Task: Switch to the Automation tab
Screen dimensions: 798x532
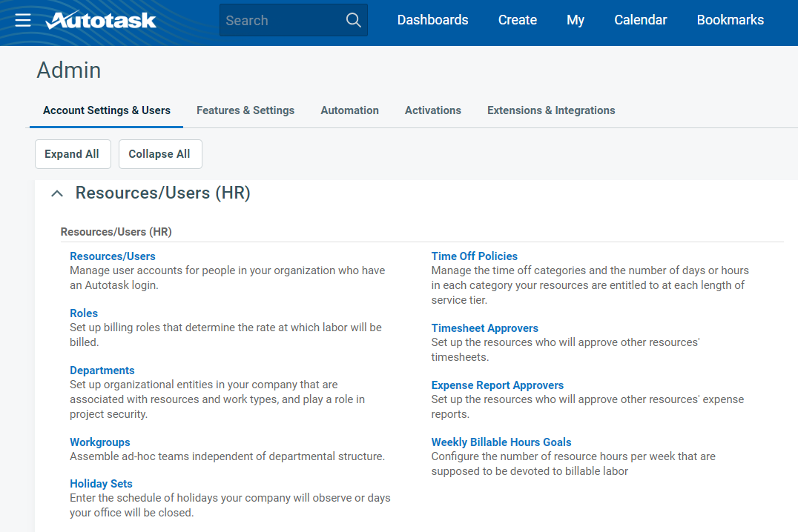Action: pyautogui.click(x=349, y=110)
